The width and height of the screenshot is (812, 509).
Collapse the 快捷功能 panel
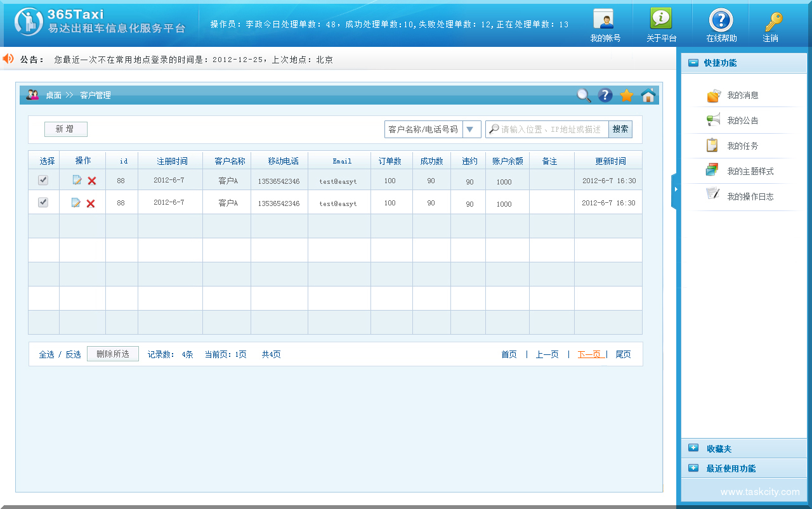pos(693,63)
